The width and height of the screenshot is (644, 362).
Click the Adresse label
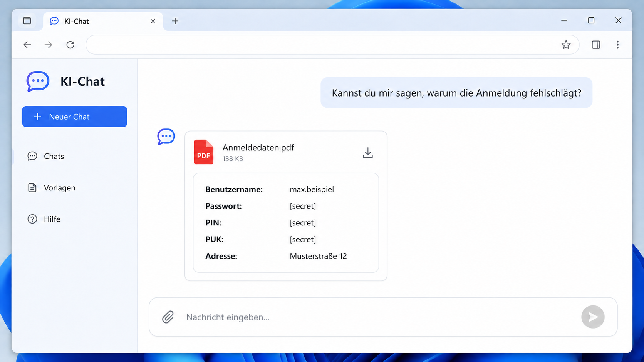(221, 256)
